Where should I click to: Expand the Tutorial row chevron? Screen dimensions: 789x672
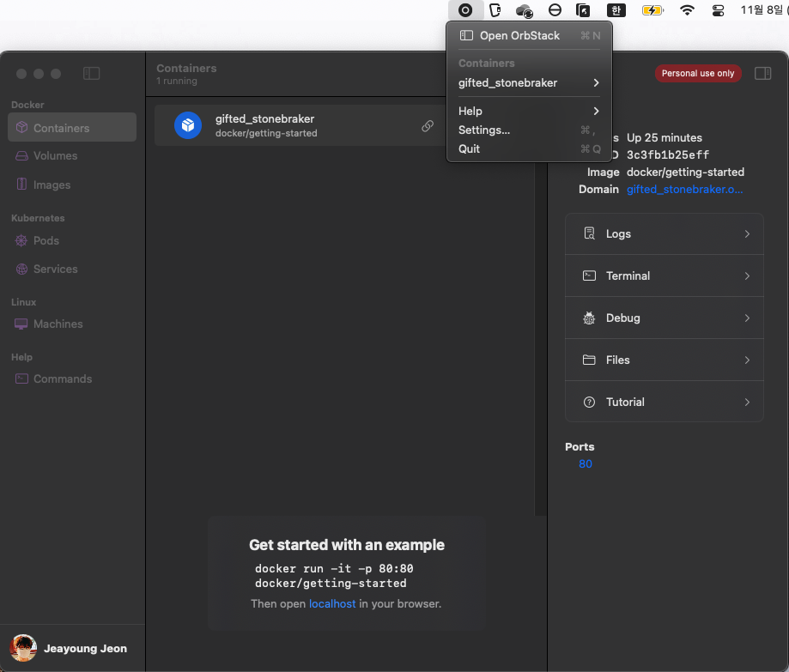[x=747, y=402]
